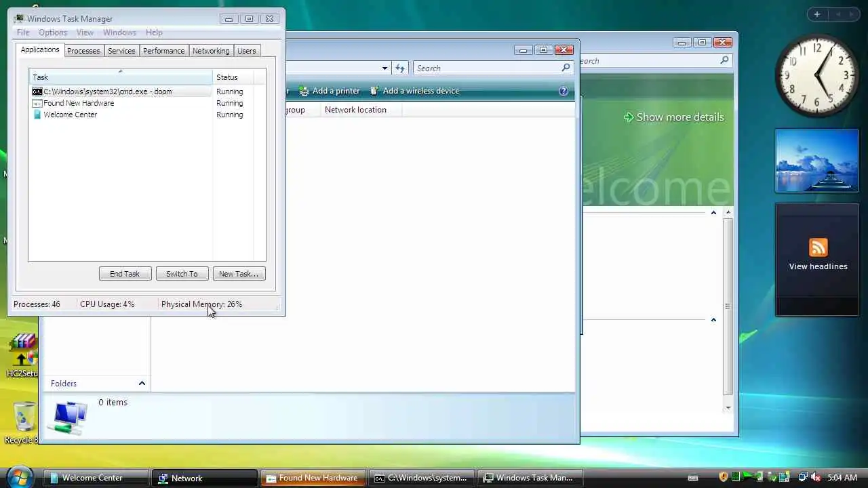Screen dimensions: 868x488
Task: Open the Help menu in Task Manager
Action: pos(154,33)
